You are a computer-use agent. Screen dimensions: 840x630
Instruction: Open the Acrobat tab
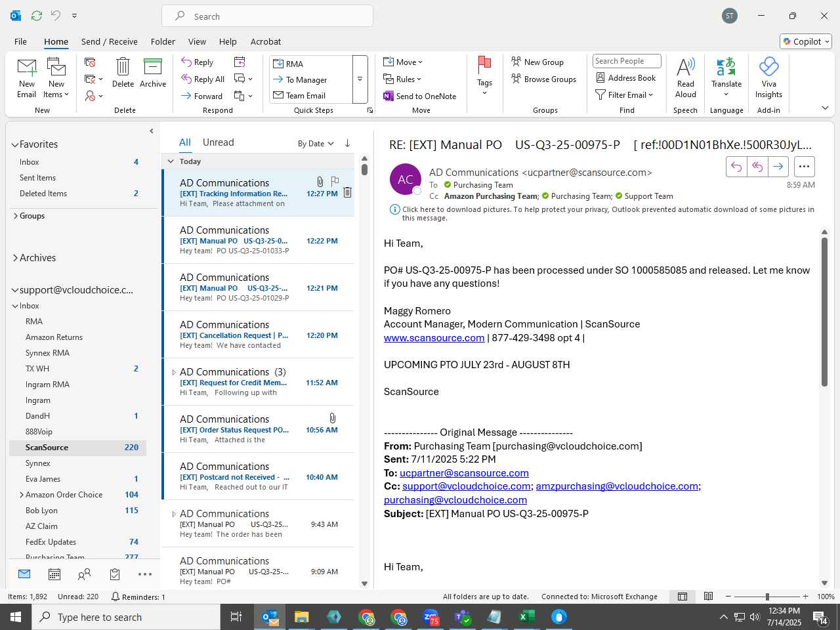(x=266, y=41)
